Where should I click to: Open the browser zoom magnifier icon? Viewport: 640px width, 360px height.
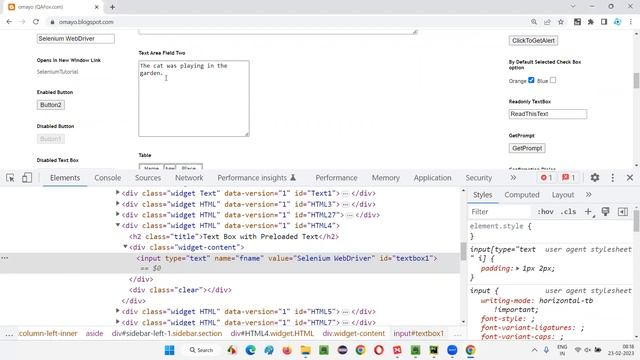click(x=534, y=22)
